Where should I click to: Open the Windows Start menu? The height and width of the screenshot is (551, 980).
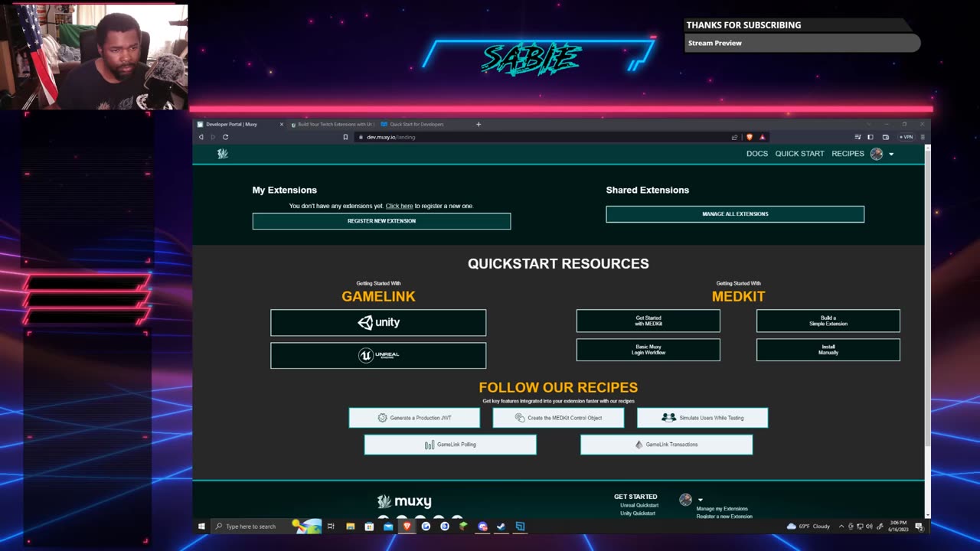pyautogui.click(x=202, y=527)
